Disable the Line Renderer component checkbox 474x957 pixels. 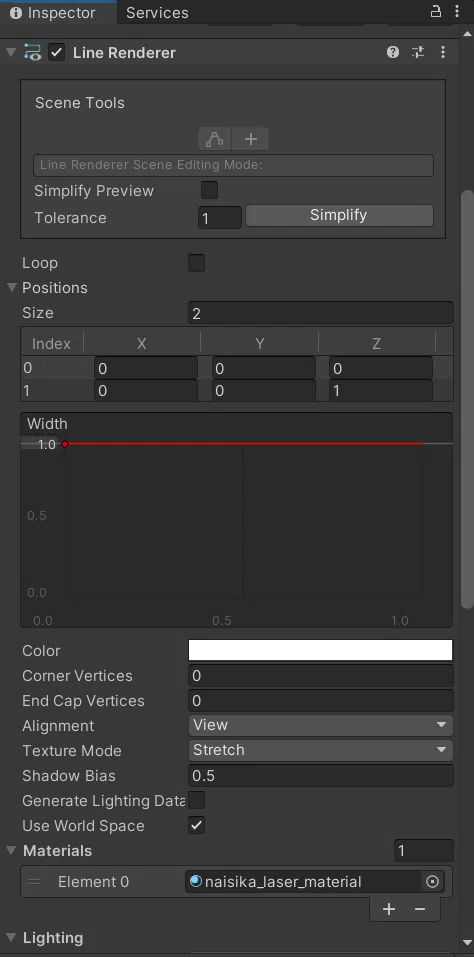point(57,52)
